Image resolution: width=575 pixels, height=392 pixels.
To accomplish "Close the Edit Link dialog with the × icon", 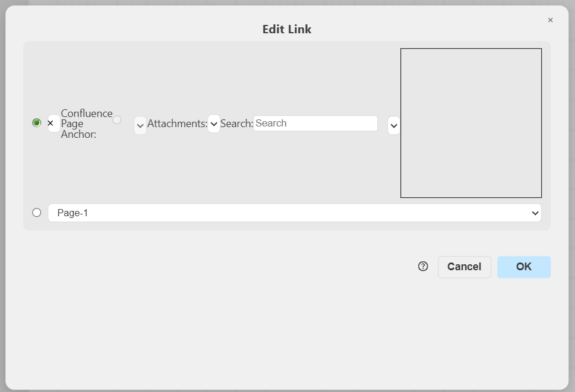I will (550, 20).
